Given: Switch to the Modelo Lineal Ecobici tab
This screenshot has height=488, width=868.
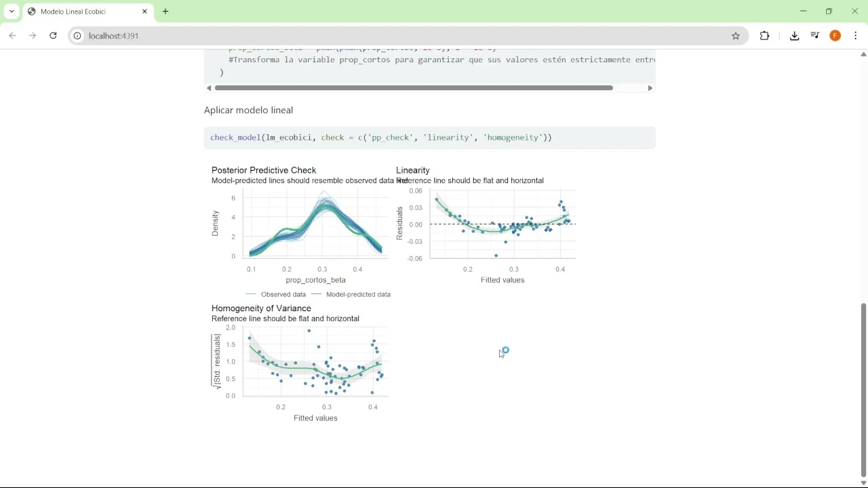Looking at the screenshot, I should 88,12.
